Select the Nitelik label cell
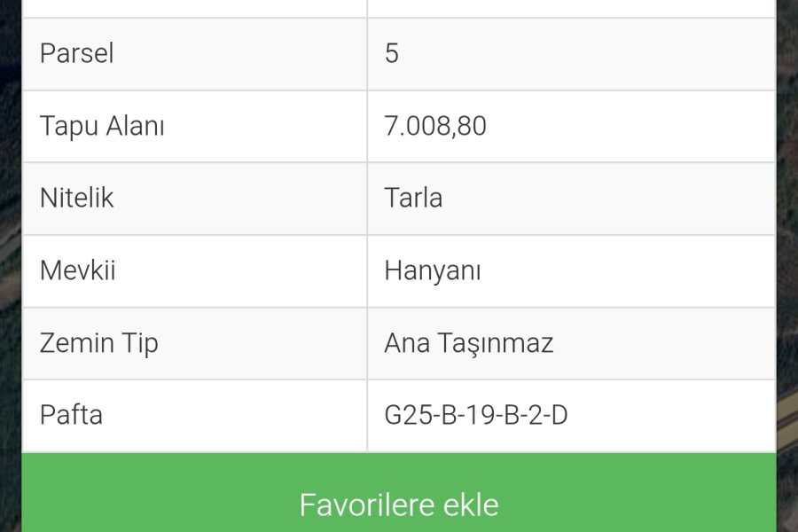 click(194, 199)
